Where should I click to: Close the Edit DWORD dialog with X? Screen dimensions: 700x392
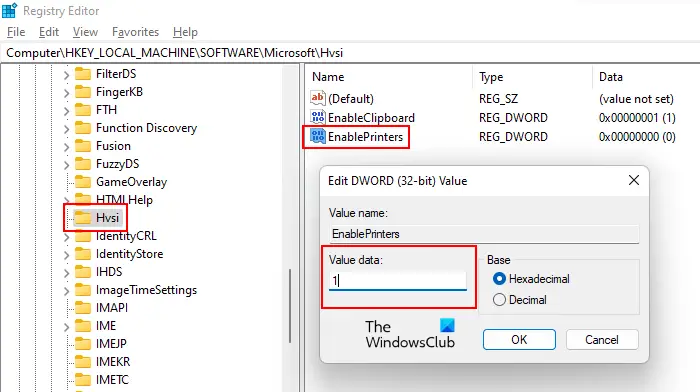pos(633,180)
